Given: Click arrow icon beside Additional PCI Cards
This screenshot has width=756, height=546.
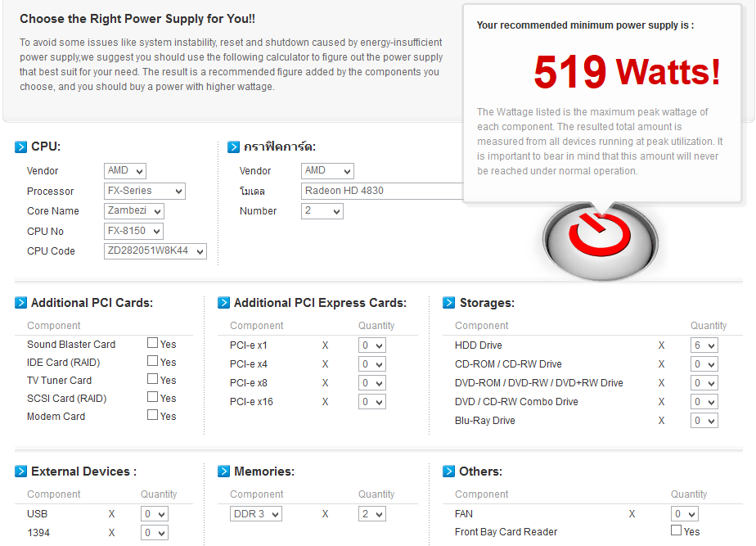Looking at the screenshot, I should (20, 303).
